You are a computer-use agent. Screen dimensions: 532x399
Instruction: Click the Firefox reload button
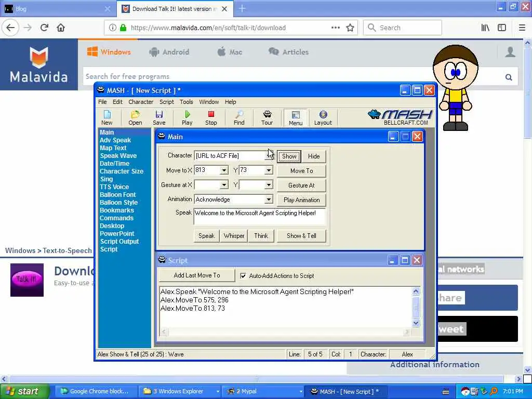coord(44,28)
